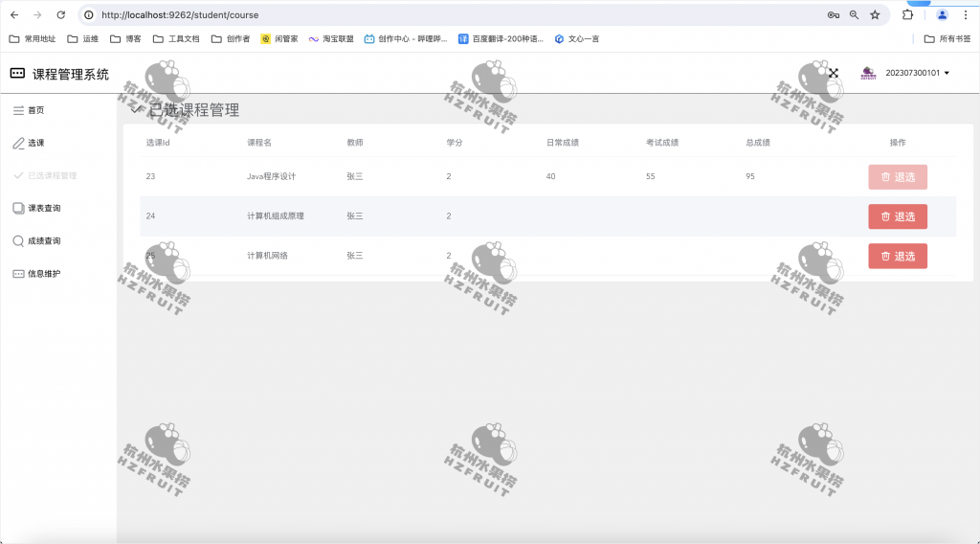Image resolution: width=980 pixels, height=544 pixels.
Task: Open 课表查询 in the sidebar
Action: coord(58,208)
